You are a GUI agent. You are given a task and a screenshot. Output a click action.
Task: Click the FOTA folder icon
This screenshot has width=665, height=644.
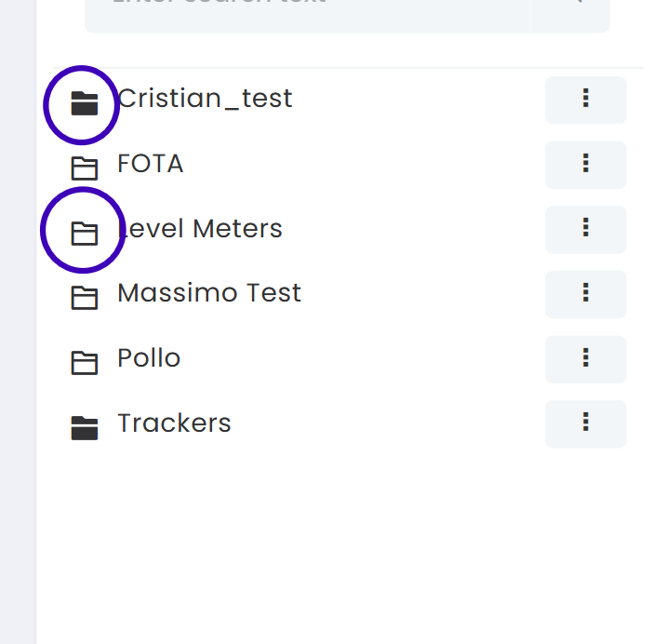(x=85, y=168)
